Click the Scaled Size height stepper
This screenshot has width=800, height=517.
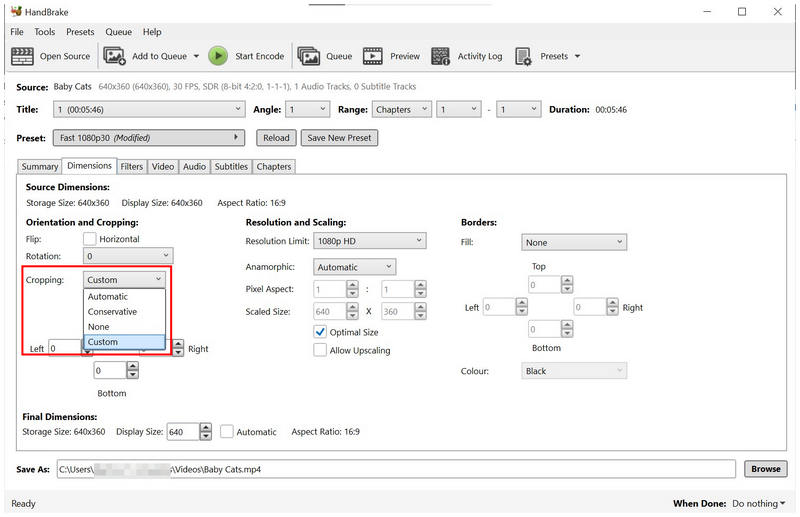click(x=420, y=311)
